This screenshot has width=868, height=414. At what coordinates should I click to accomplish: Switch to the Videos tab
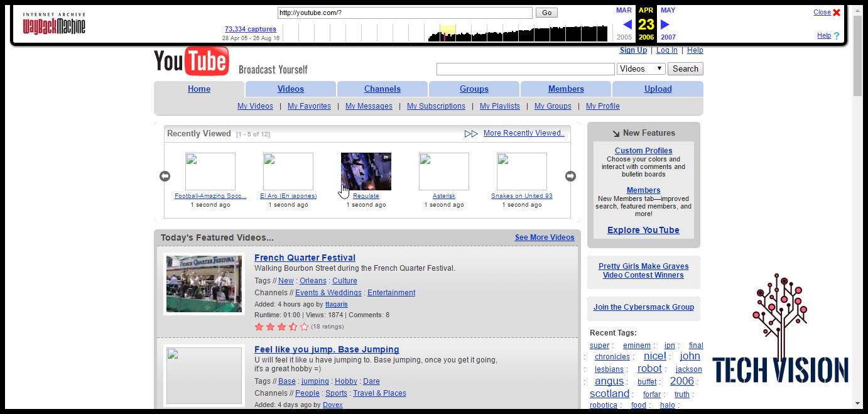coord(291,89)
